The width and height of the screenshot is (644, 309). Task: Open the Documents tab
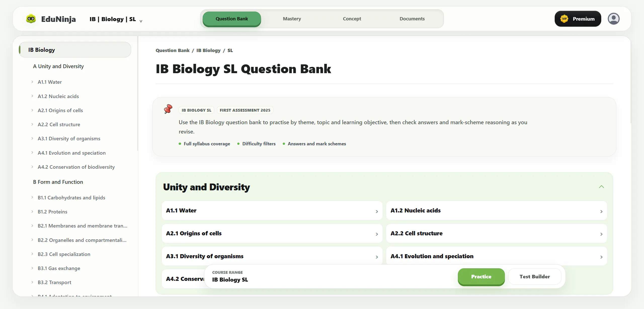click(x=412, y=19)
